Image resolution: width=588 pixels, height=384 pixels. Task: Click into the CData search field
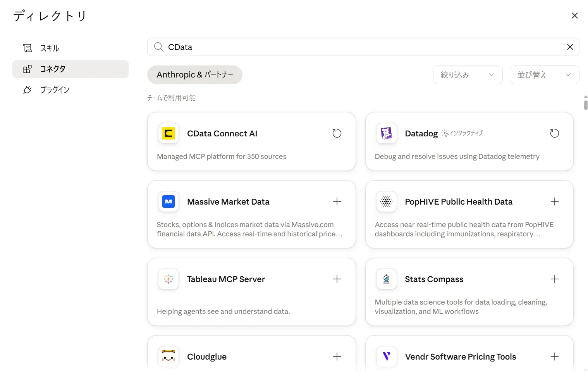coord(363,47)
